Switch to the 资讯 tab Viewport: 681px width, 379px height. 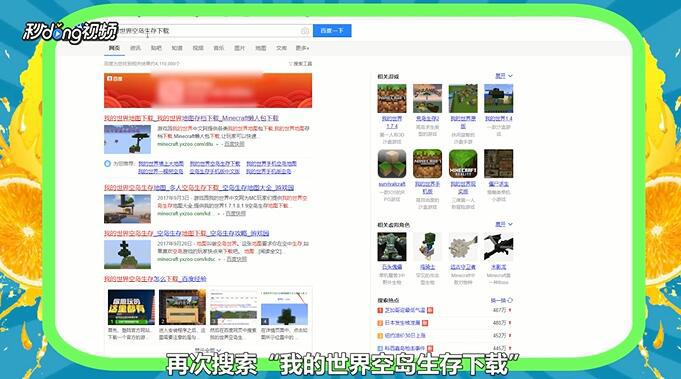136,48
